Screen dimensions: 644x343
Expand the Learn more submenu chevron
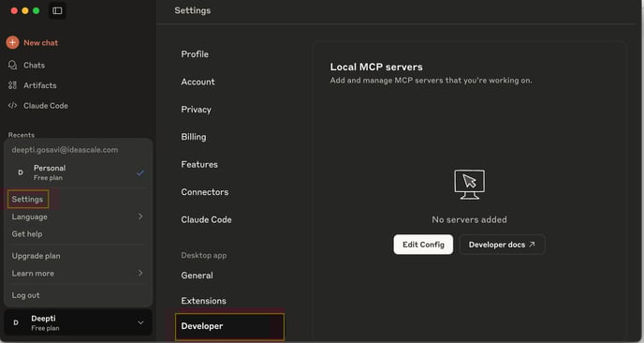[140, 273]
